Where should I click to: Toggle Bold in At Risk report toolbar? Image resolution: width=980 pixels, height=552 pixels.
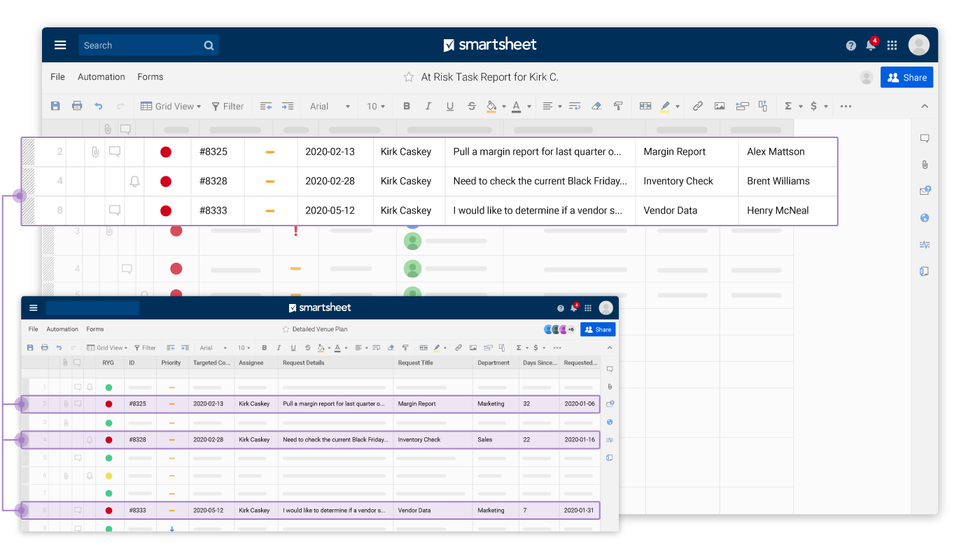point(407,106)
